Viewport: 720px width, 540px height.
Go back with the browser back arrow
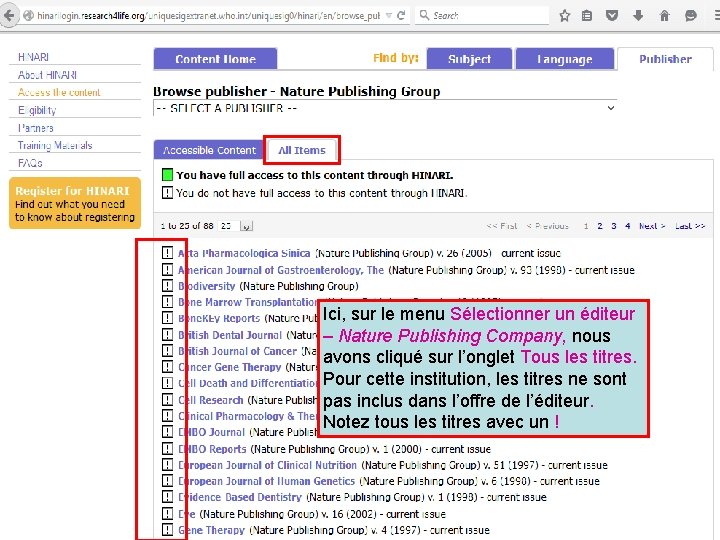click(9, 16)
